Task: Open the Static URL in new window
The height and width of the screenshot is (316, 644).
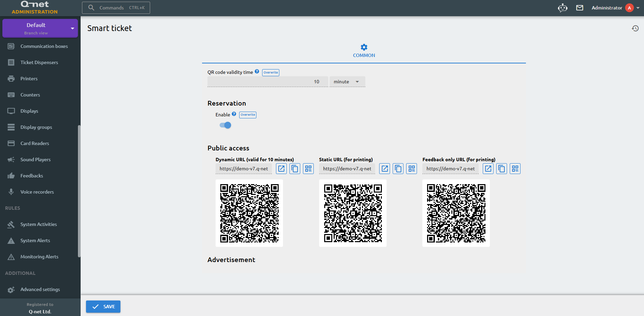Action: [x=385, y=169]
